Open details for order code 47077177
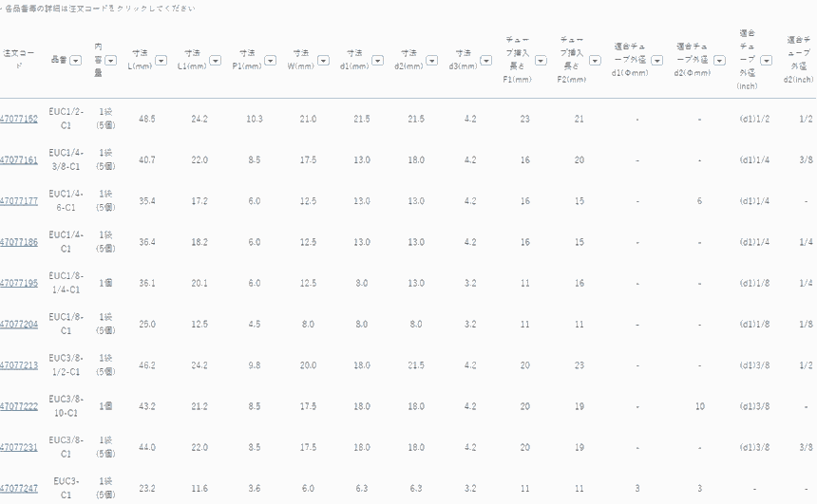The image size is (817, 504). 19,201
